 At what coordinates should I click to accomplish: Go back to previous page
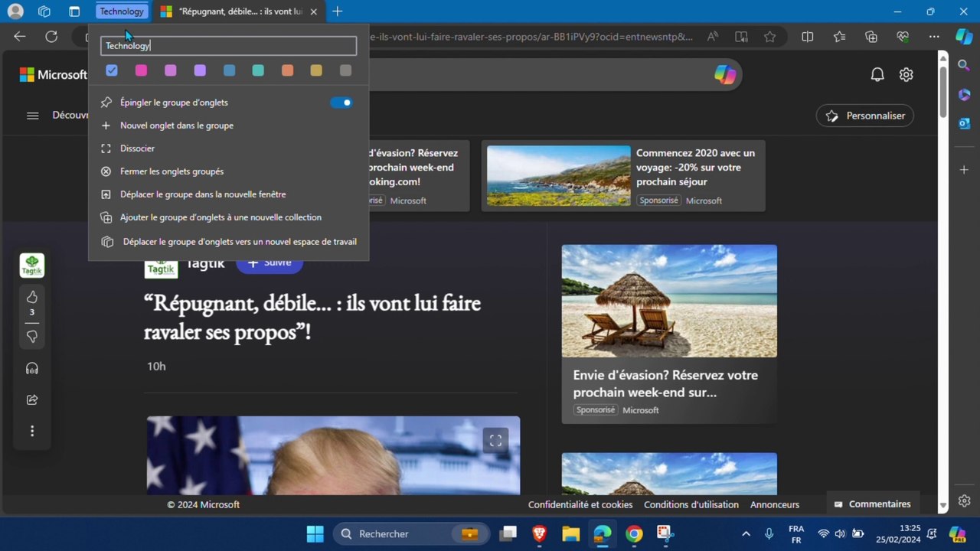[20, 36]
